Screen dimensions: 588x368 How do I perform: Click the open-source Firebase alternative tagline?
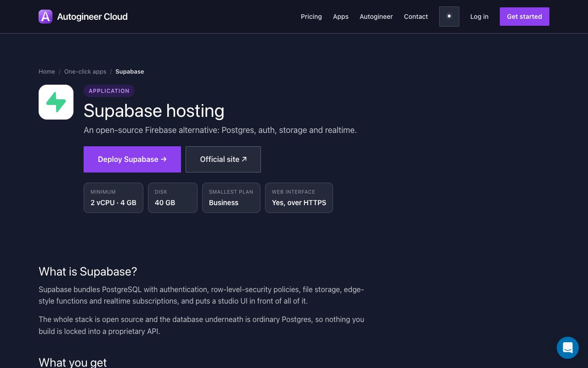220,130
